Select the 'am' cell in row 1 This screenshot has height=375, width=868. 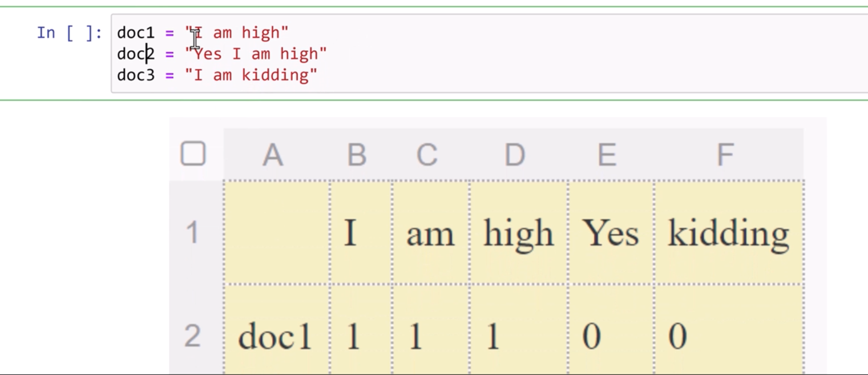coord(430,233)
